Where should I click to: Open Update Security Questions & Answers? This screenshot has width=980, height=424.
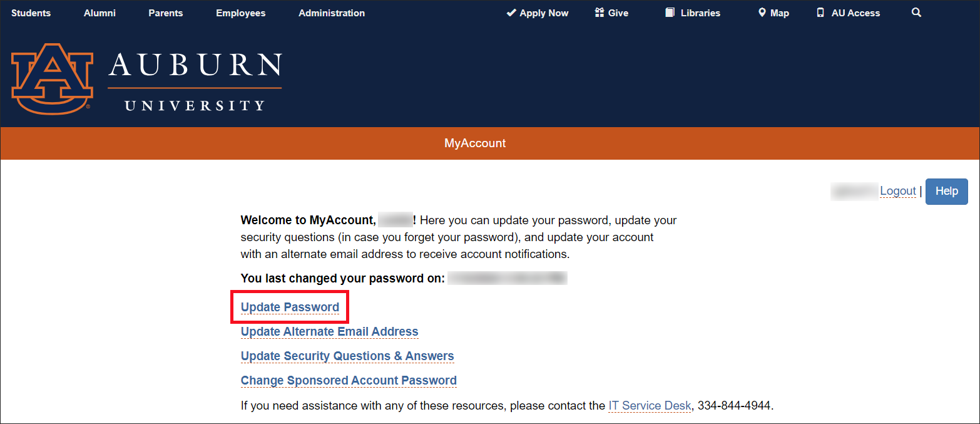347,356
